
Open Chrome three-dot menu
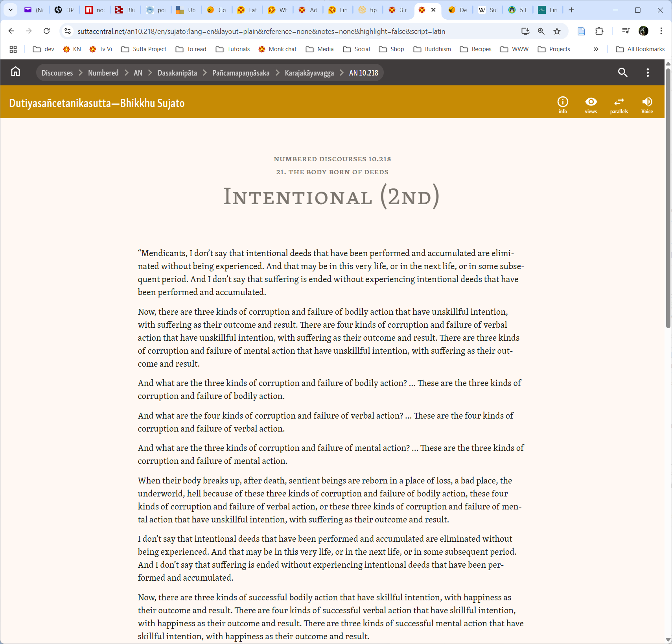point(661,31)
